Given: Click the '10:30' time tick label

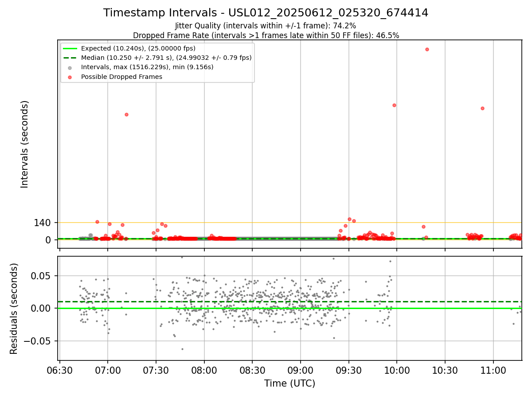Looking at the screenshot, I should pos(445,371).
